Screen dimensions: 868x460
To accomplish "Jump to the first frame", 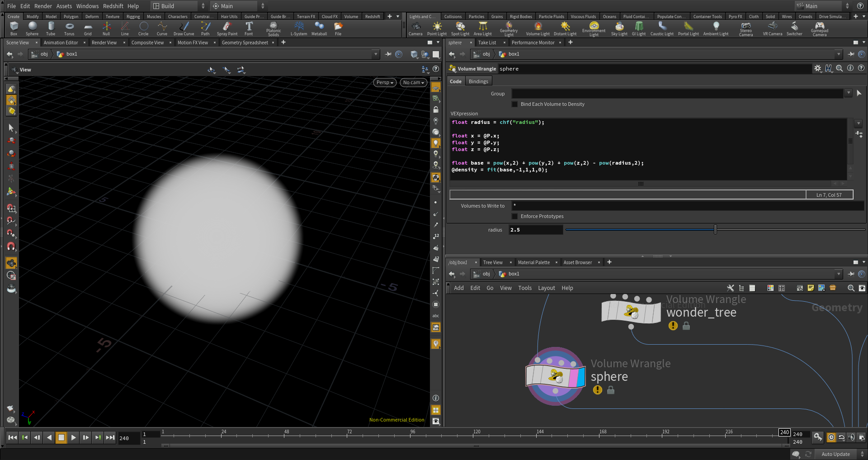I will click(12, 437).
